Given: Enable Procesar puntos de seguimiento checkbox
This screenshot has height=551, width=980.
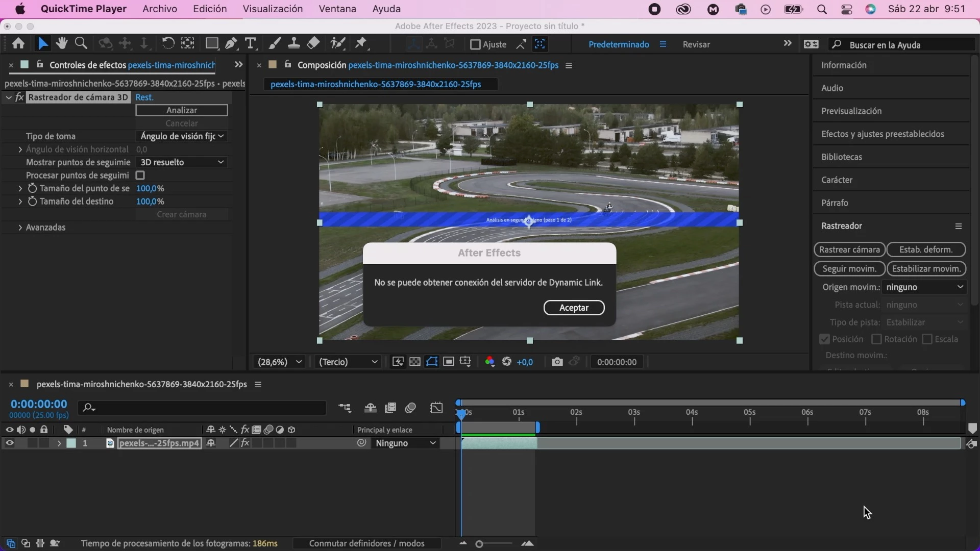Looking at the screenshot, I should 140,176.
